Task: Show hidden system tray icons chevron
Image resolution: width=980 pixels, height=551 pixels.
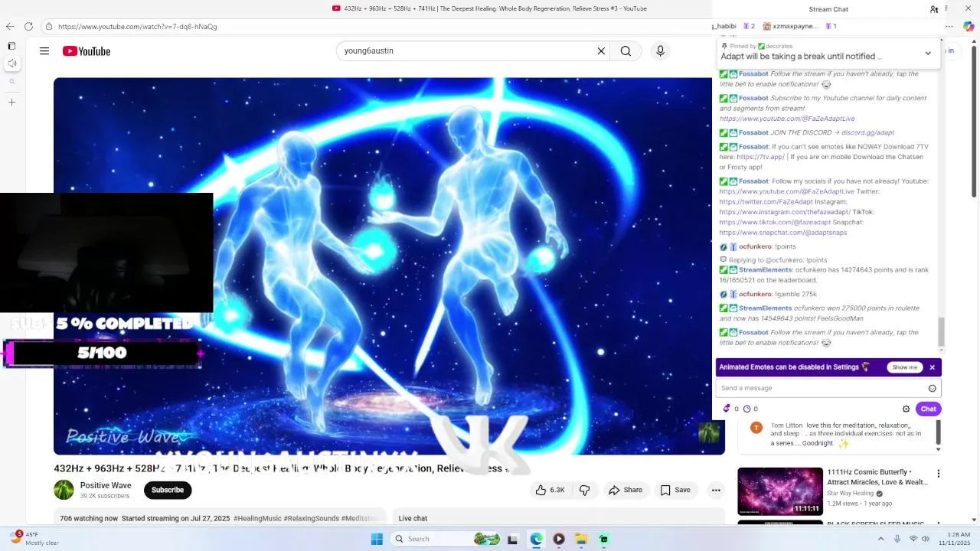Action: click(880, 539)
